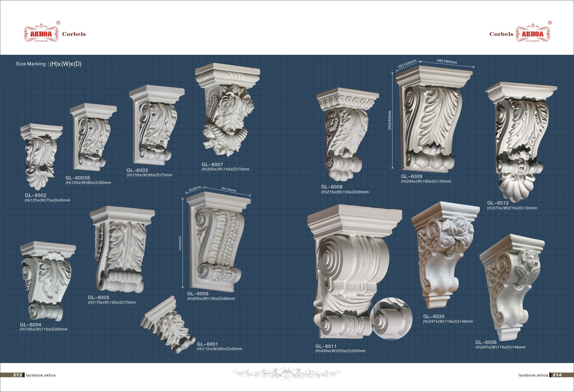Click the GL-6001 product label
The image size is (574, 392).
point(207,344)
